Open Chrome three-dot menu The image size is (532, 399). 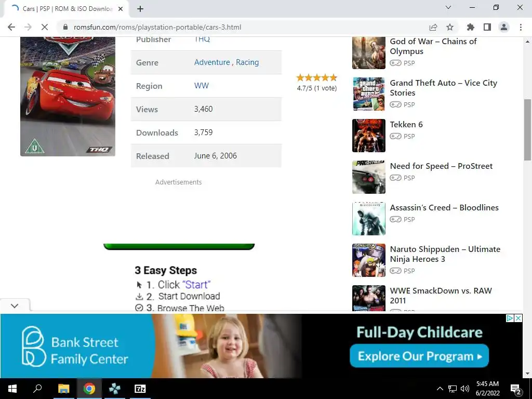(x=521, y=27)
